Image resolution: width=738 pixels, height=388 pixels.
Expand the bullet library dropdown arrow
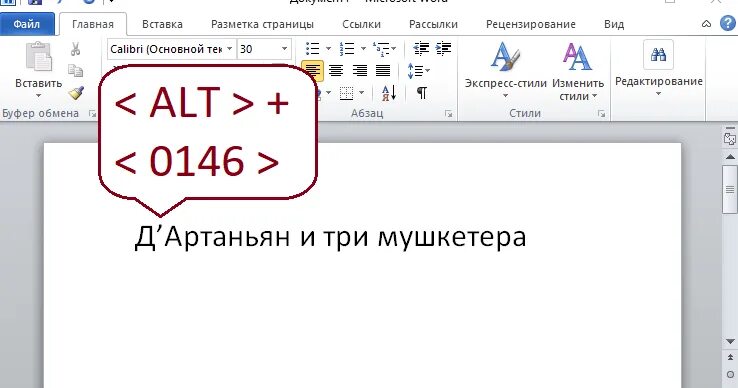tap(328, 48)
